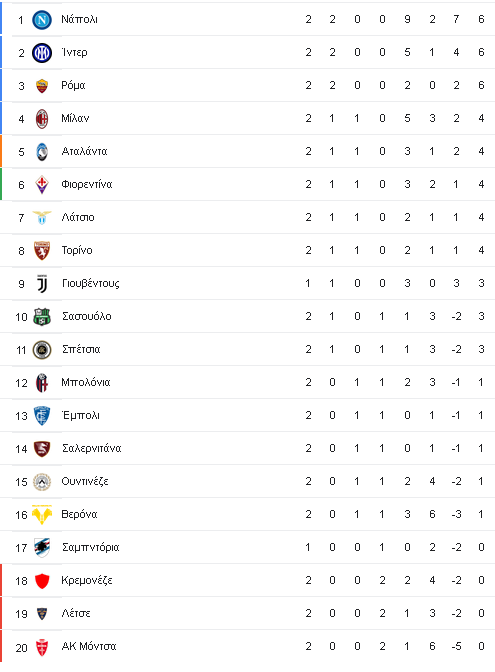
Task: Select the Lazio eagle logo
Action: click(x=42, y=218)
